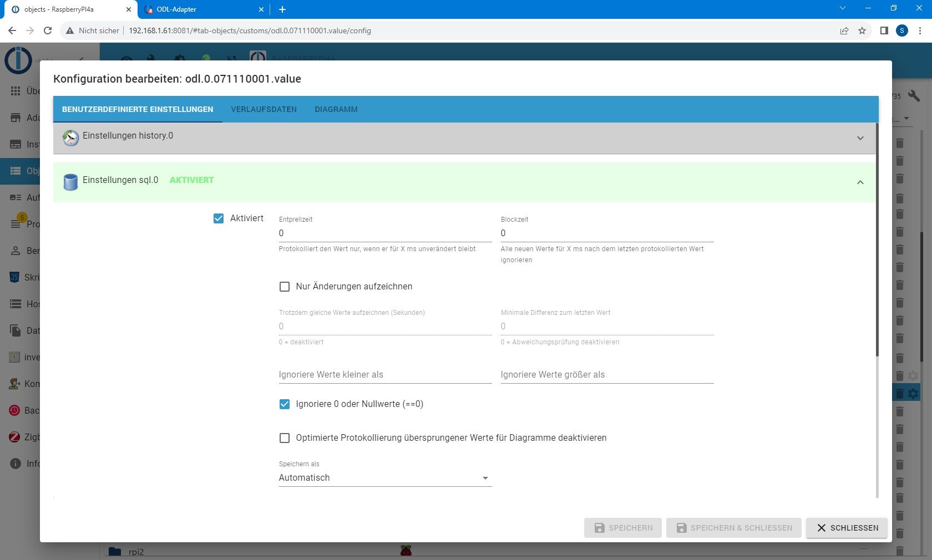Go back in browser history

12,30
